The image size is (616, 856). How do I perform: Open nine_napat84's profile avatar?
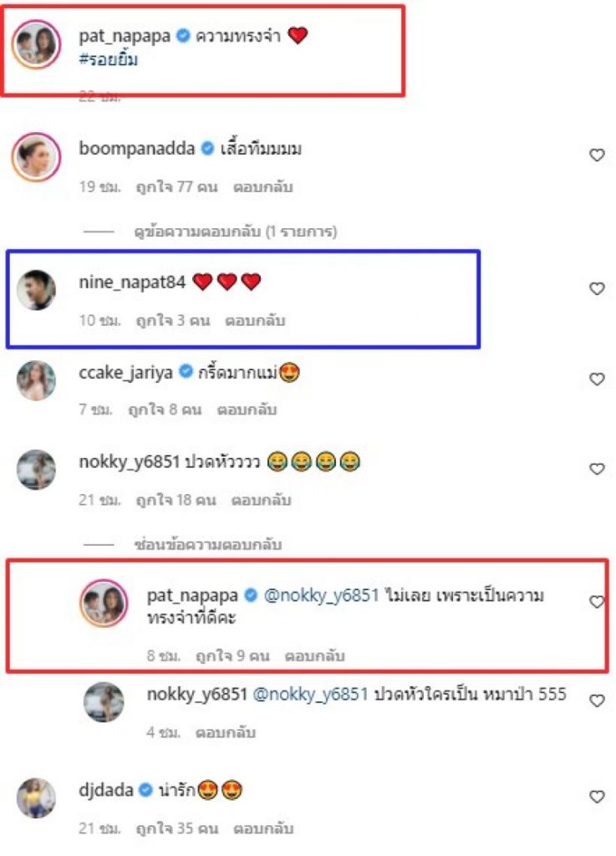click(x=36, y=290)
